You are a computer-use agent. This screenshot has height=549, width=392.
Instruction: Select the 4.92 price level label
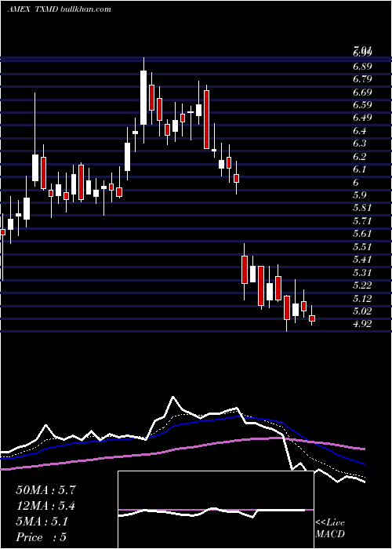click(362, 324)
